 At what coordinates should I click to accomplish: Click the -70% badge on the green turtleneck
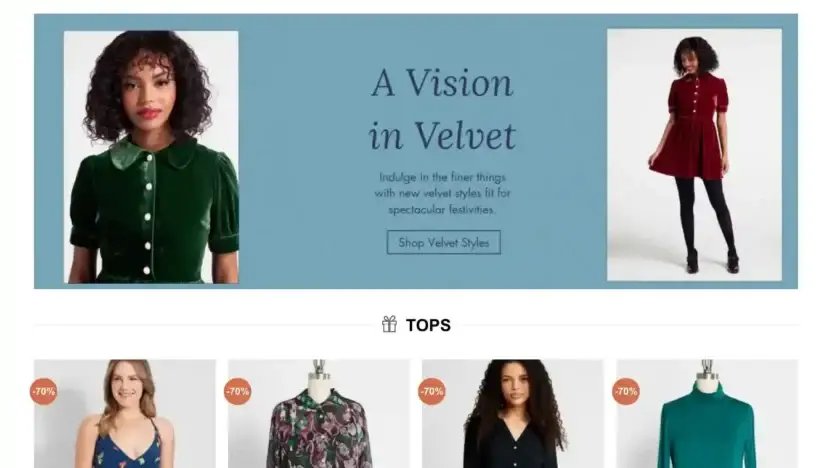(626, 392)
